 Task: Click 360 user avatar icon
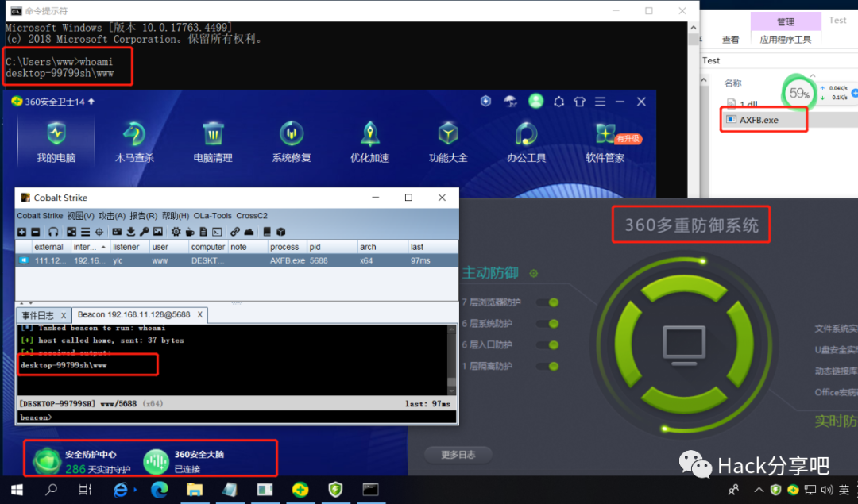[535, 101]
